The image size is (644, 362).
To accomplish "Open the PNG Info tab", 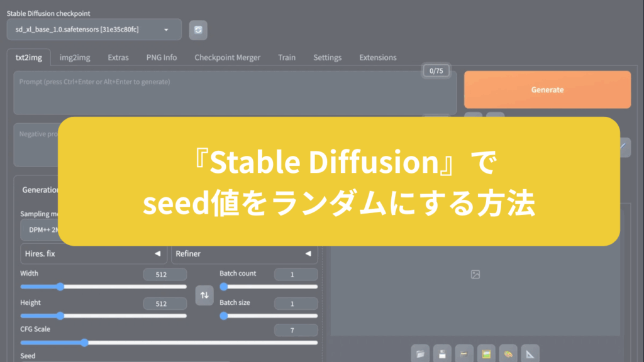I will pos(162,57).
